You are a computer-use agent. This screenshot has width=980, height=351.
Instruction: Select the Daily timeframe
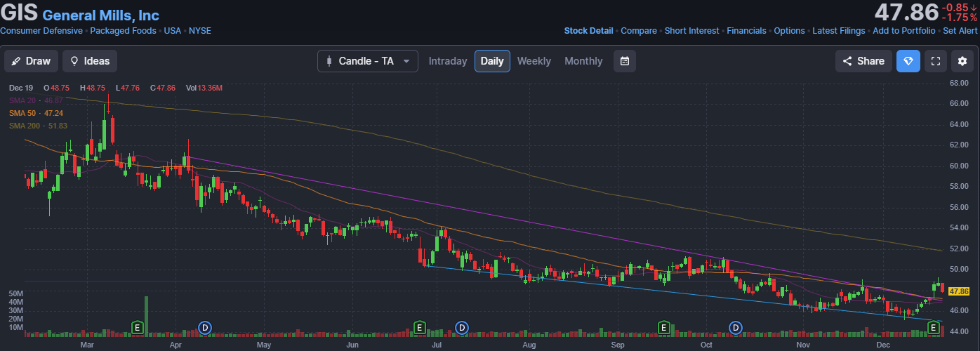coord(492,61)
